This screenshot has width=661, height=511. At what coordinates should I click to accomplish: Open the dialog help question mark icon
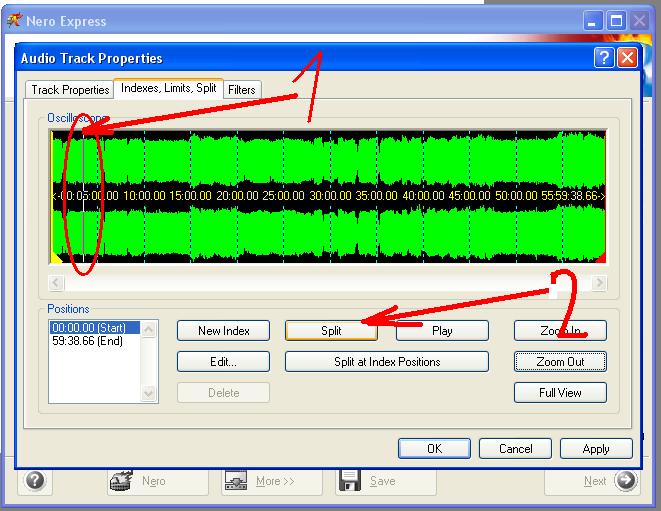click(x=604, y=57)
